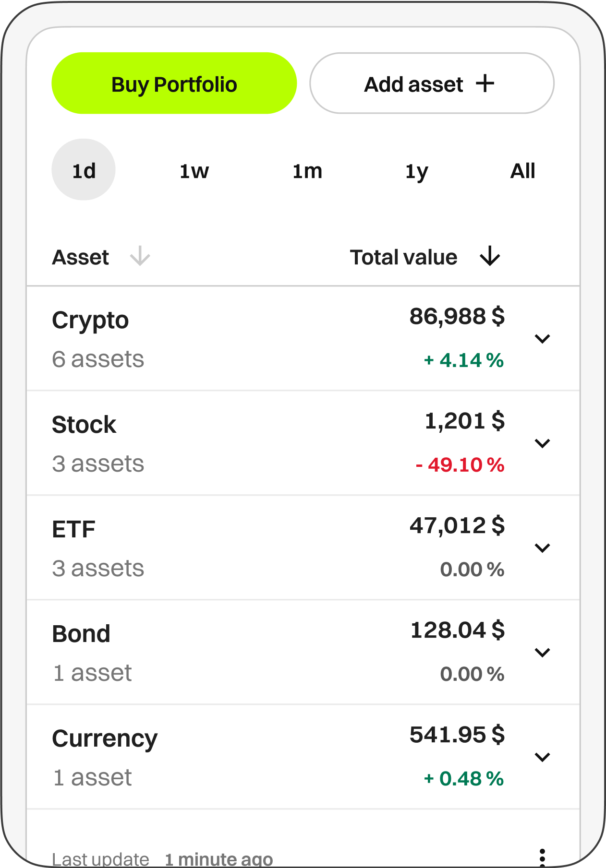
Task: Click the Total value column header
Action: pos(403,257)
